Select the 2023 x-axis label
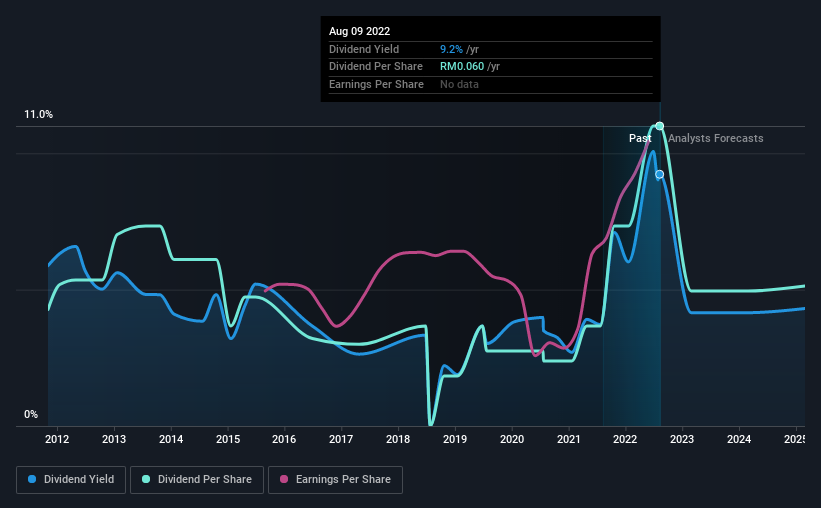Screen dimensions: 821x508 pos(682,439)
